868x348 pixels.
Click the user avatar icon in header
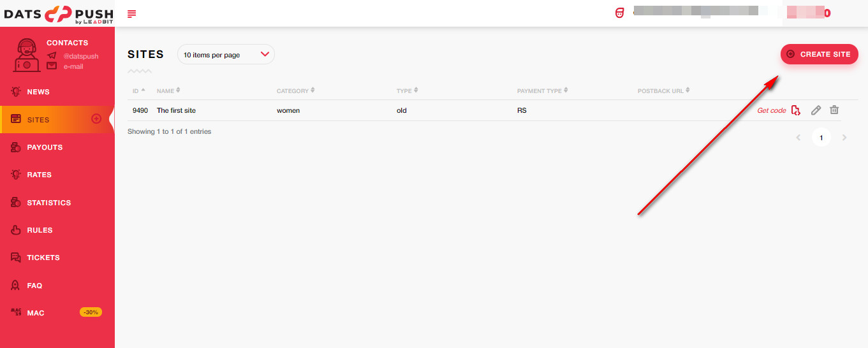point(619,13)
